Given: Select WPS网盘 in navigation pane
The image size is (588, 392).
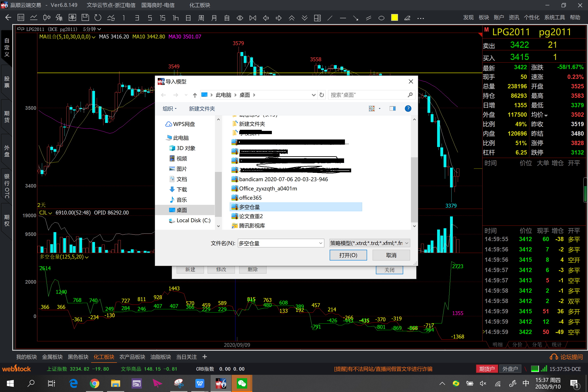Looking at the screenshot, I should pos(180,124).
